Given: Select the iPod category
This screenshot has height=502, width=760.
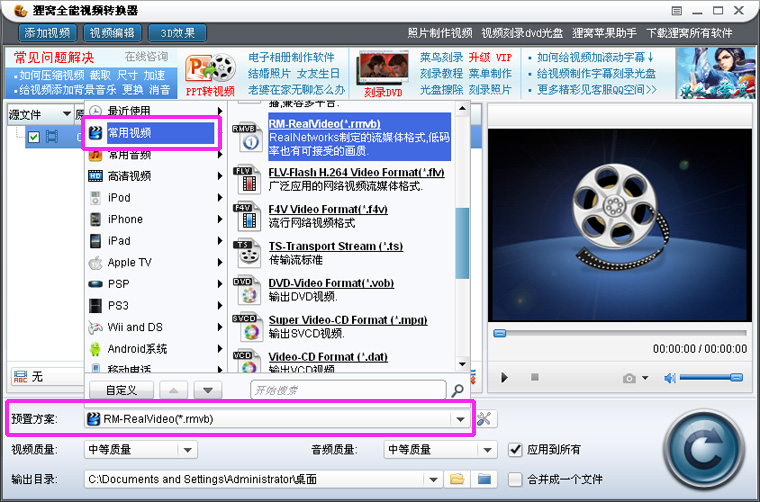Looking at the screenshot, I should 156,198.
